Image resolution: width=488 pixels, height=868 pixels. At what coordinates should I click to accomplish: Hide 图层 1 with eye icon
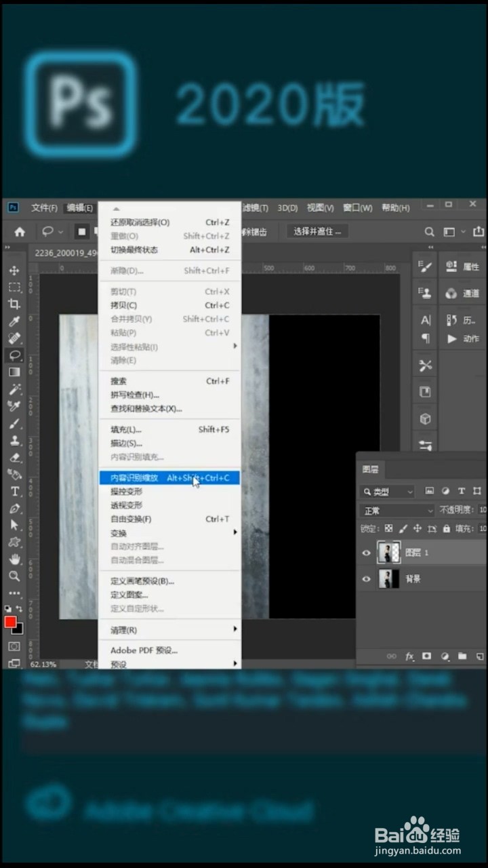pyautogui.click(x=367, y=553)
